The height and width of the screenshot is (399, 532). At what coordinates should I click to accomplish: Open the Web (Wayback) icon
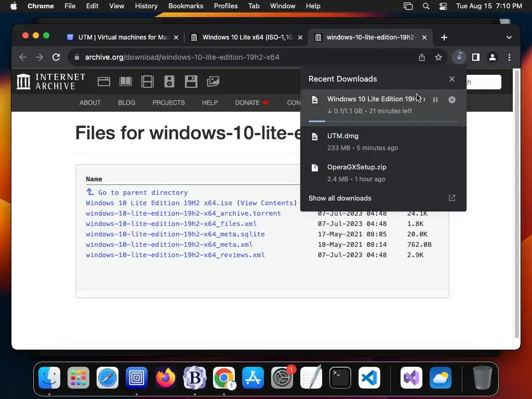tap(104, 82)
